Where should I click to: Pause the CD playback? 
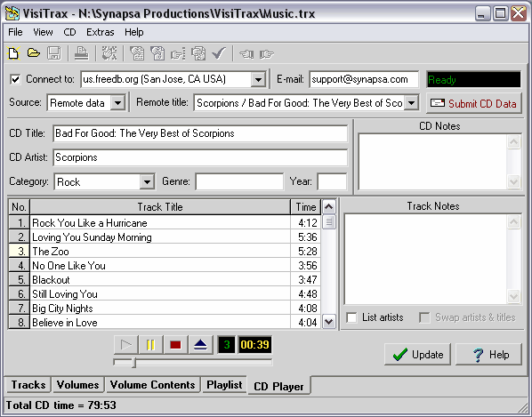point(150,345)
